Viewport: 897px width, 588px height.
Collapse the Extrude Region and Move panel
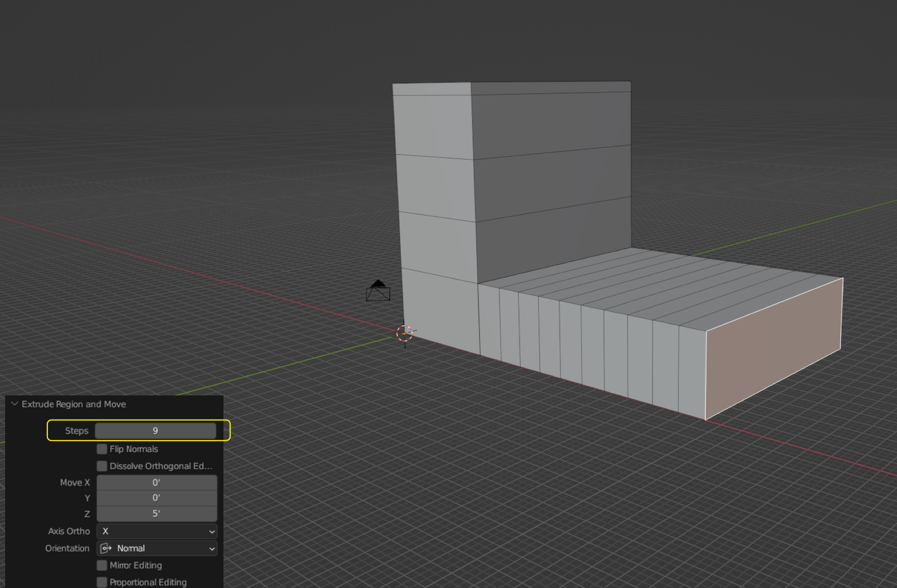point(14,404)
